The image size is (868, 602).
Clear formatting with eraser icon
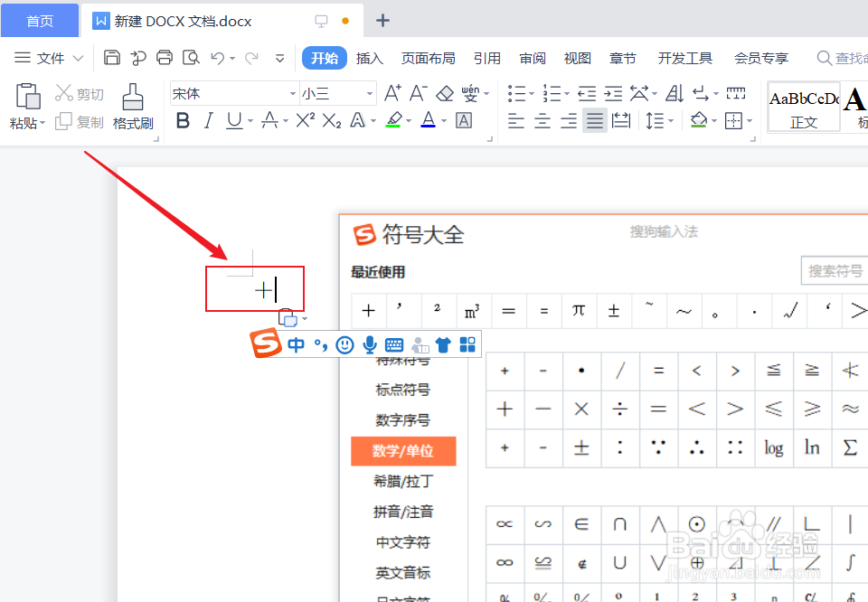point(445,93)
